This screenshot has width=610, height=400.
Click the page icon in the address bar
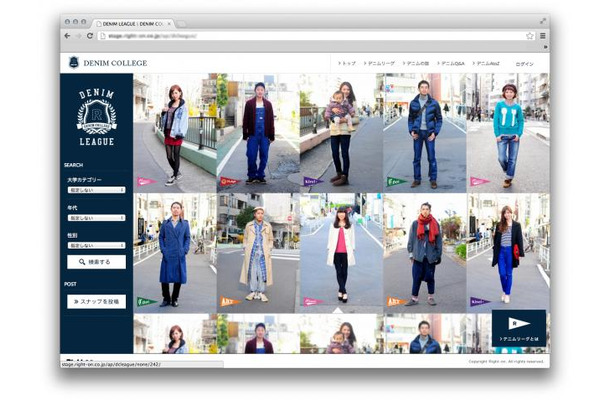[103, 36]
